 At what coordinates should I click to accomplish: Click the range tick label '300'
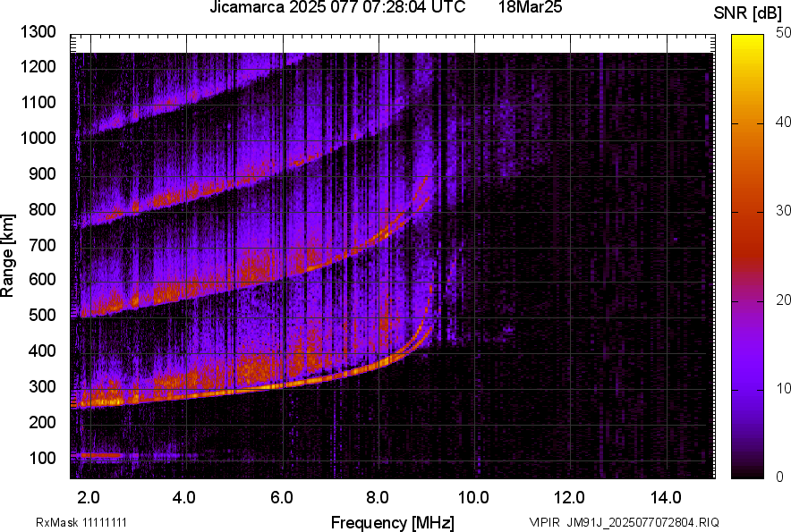(x=42, y=386)
